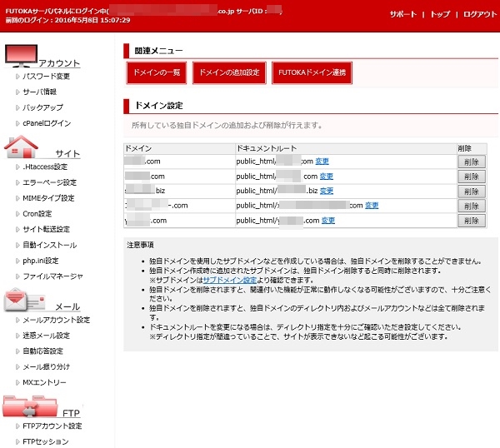Click トップ in header

coord(440,14)
